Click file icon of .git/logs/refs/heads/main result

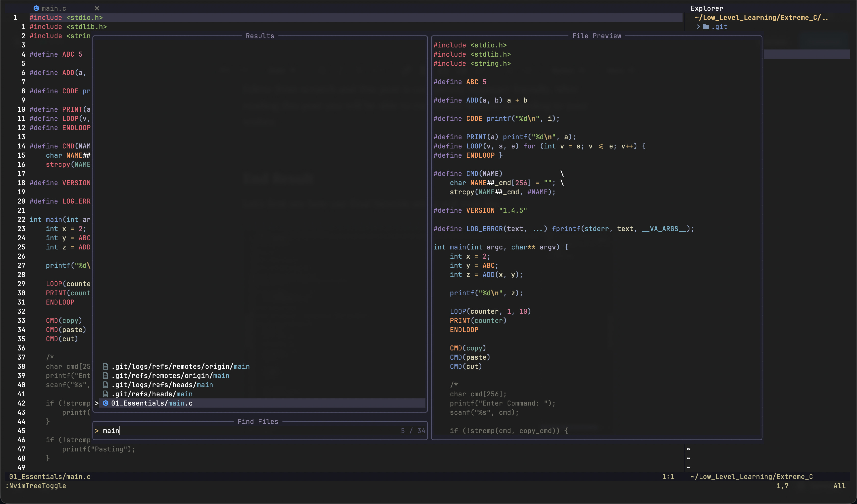pyautogui.click(x=106, y=385)
